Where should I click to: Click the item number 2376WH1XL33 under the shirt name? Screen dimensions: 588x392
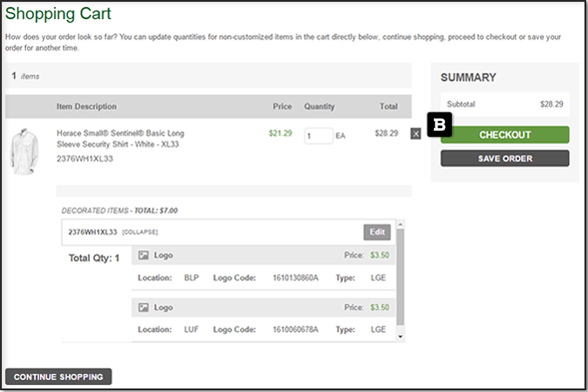point(84,159)
